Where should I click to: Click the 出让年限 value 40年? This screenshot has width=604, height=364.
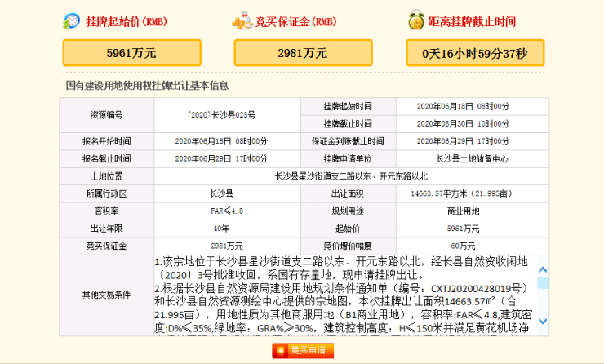coord(221,229)
